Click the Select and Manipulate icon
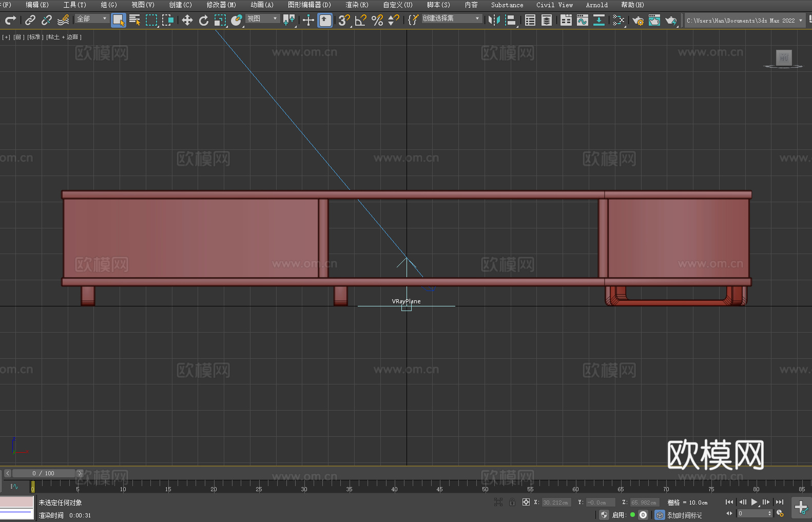 tap(308, 20)
